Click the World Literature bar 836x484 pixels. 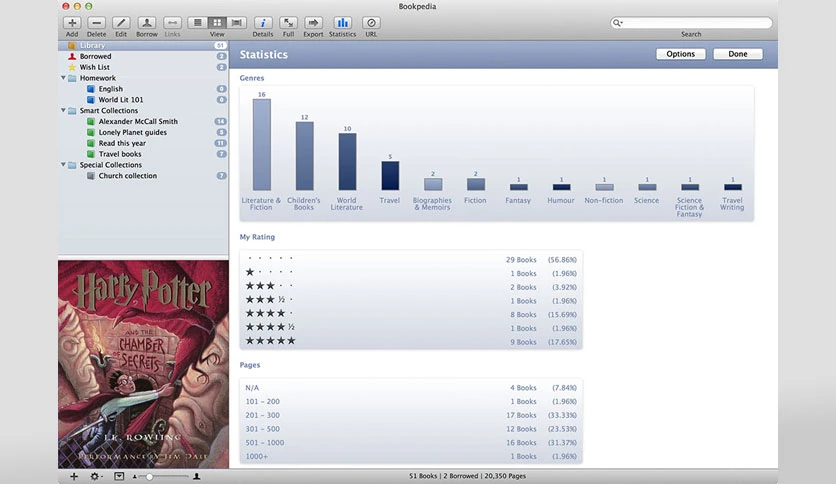(x=347, y=162)
